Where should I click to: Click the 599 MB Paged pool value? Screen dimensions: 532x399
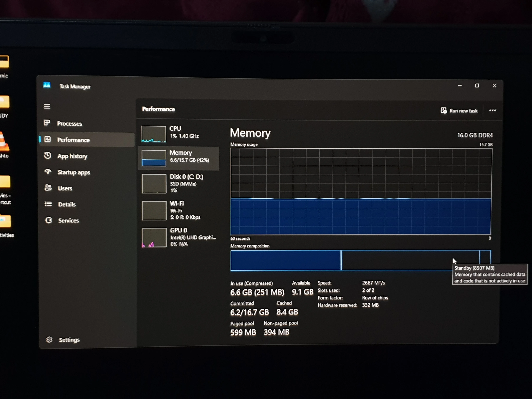click(x=243, y=332)
